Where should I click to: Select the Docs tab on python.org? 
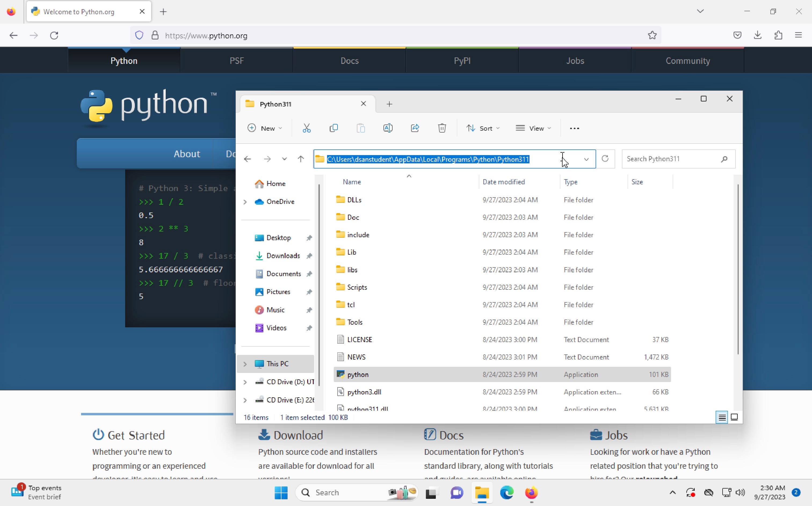(x=350, y=61)
